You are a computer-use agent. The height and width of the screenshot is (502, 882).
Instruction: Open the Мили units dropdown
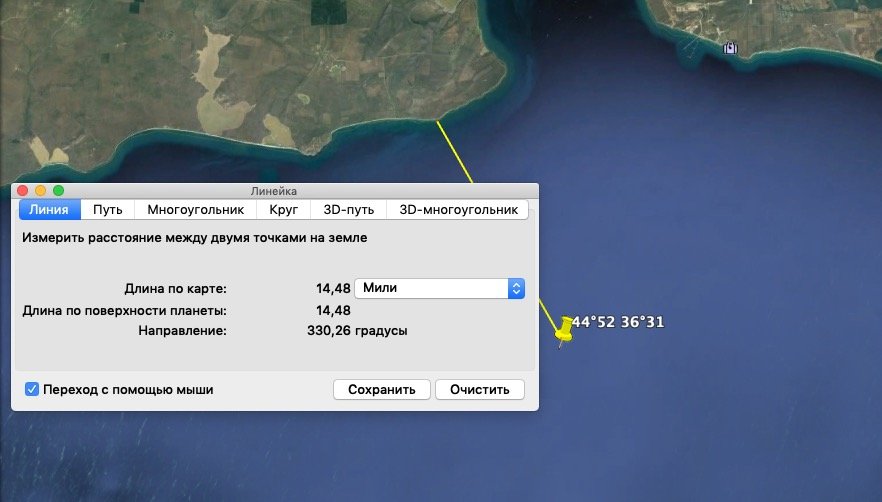(440, 288)
